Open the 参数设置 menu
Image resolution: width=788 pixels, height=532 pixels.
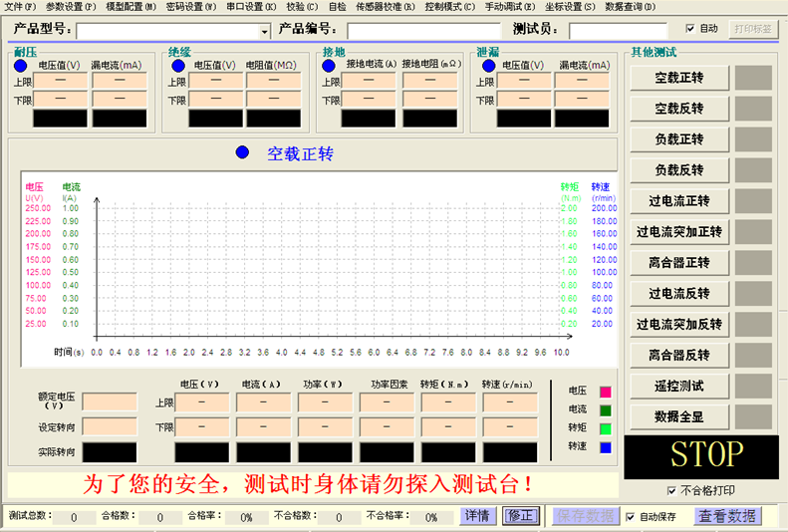[71, 6]
